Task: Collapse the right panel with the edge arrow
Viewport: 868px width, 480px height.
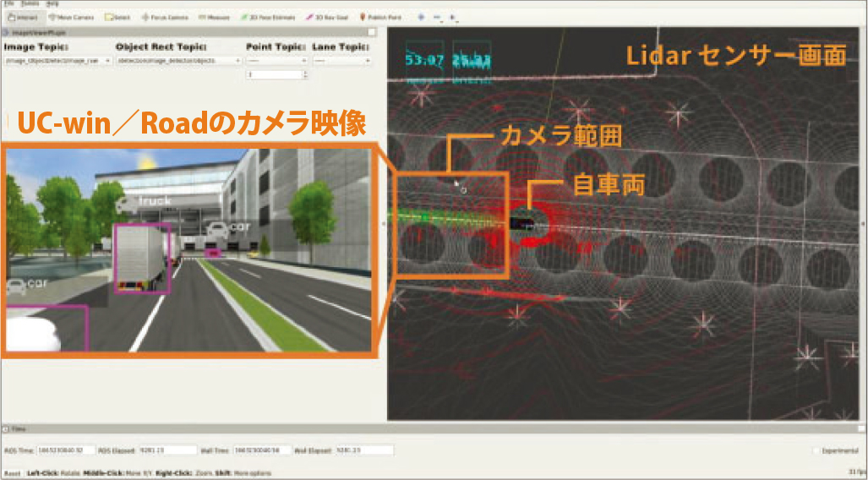Action: click(x=863, y=223)
